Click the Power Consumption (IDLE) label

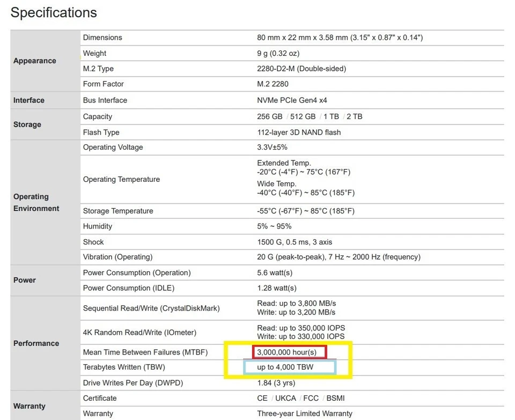coord(129,288)
